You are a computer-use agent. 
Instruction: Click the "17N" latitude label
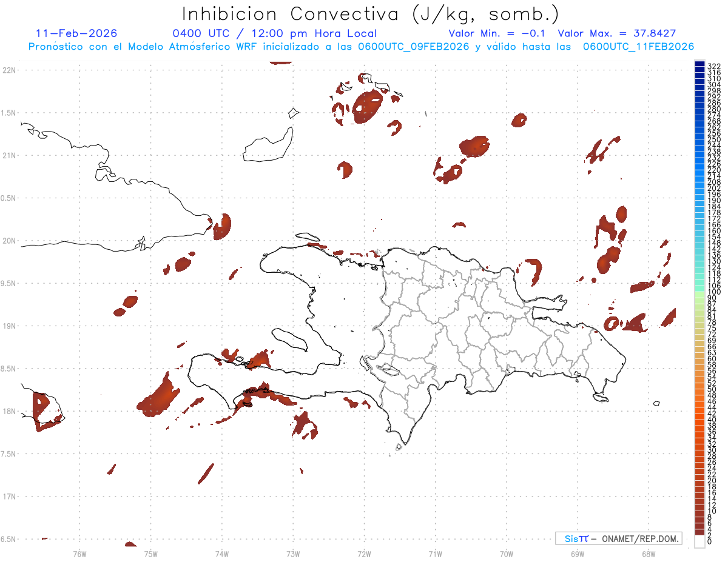(x=9, y=497)
